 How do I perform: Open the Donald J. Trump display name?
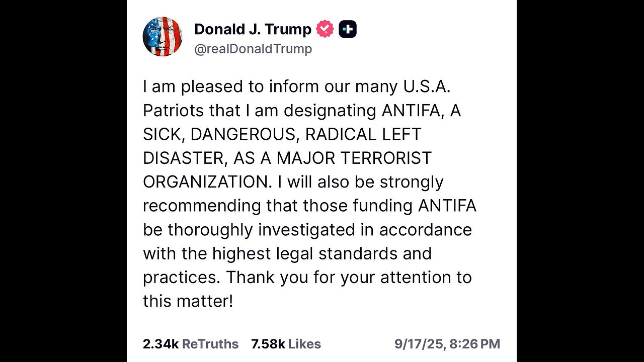253,29
